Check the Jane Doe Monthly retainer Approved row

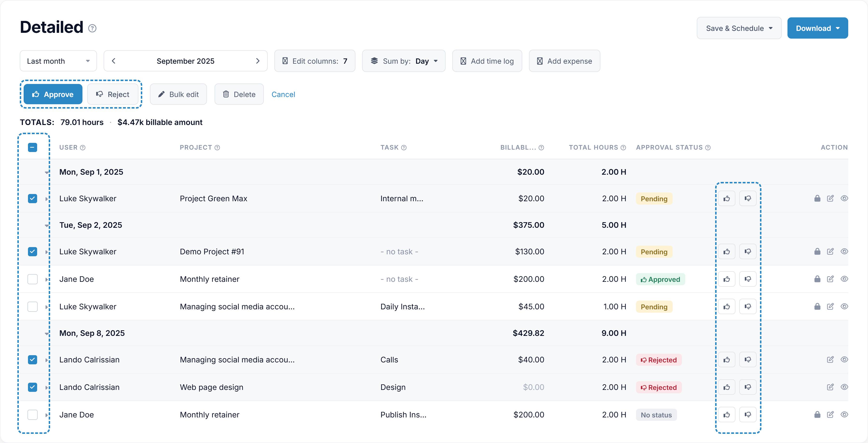coord(32,279)
